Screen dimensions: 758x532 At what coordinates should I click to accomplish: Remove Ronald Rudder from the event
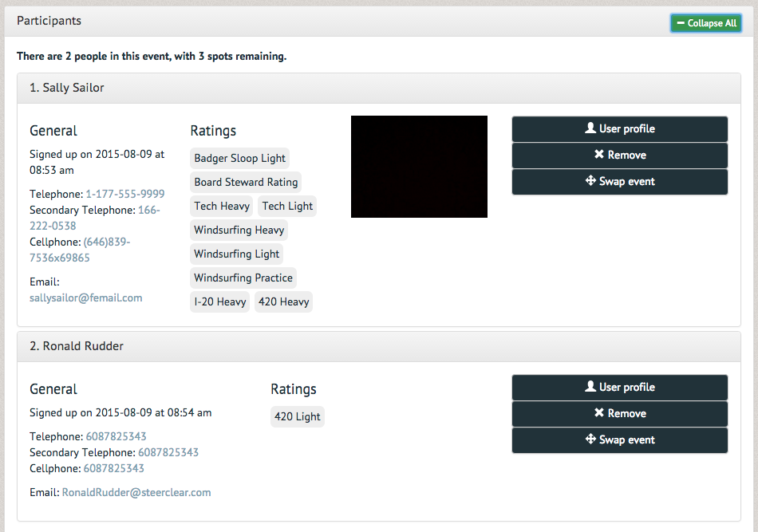point(620,414)
